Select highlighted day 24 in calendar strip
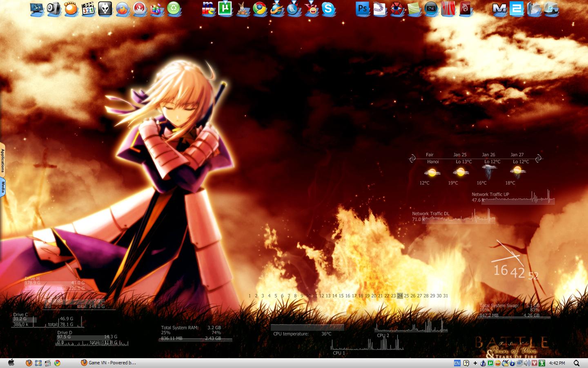588x368 pixels. pos(400,296)
